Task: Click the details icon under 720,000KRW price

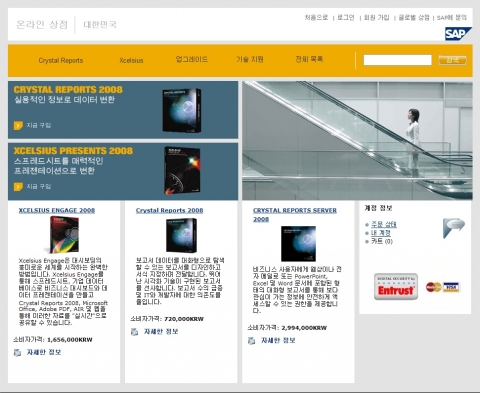Action: [134, 332]
